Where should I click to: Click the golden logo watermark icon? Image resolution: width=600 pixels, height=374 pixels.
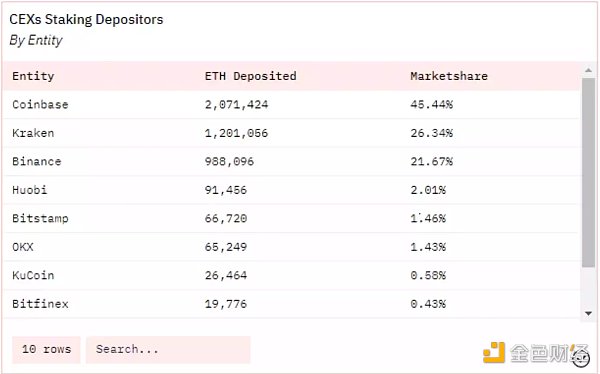(494, 352)
